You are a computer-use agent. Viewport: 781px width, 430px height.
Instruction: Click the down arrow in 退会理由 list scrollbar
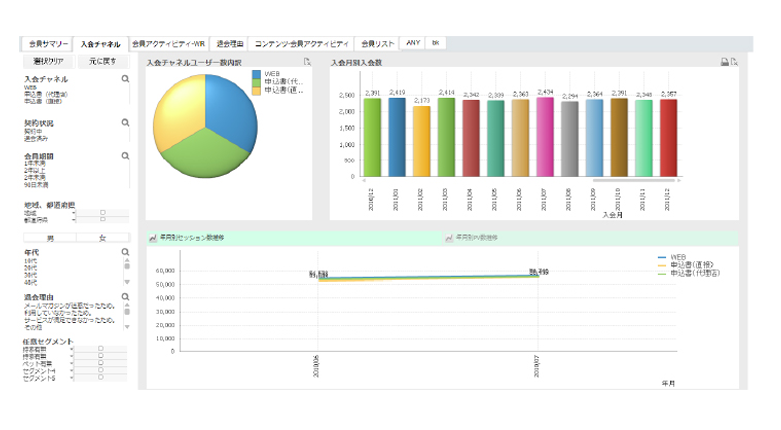127,327
